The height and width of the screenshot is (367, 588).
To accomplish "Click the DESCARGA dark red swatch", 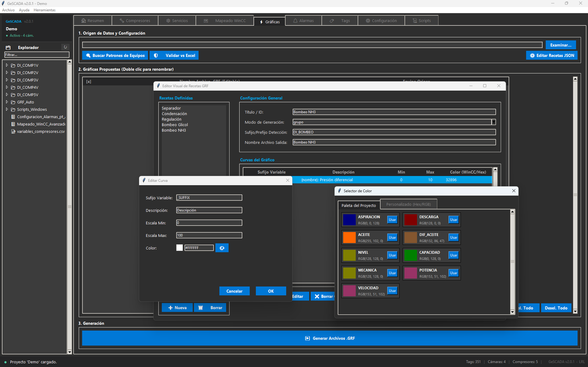I will [x=411, y=220].
